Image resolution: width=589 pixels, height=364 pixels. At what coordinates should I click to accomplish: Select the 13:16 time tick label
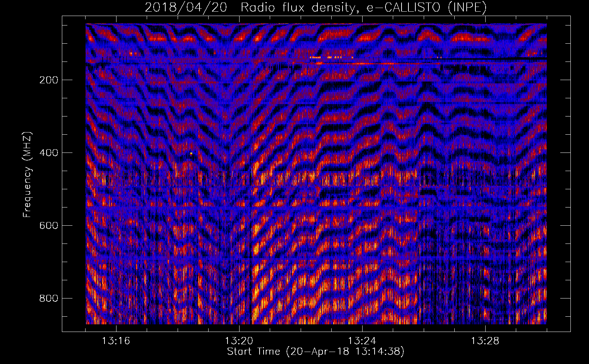pyautogui.click(x=116, y=341)
